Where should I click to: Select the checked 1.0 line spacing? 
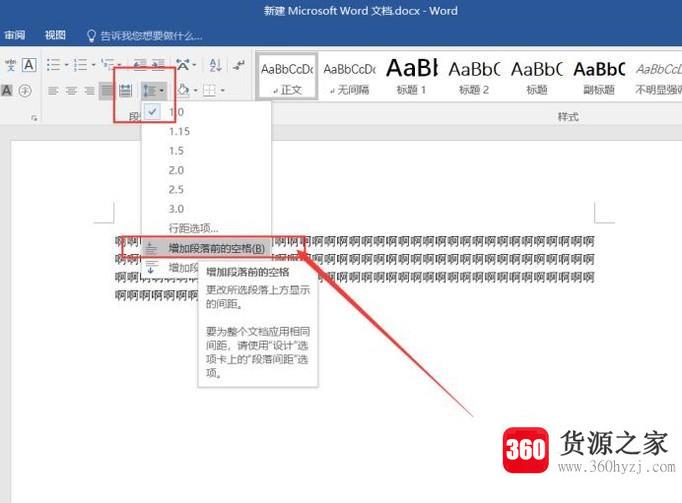pos(206,112)
